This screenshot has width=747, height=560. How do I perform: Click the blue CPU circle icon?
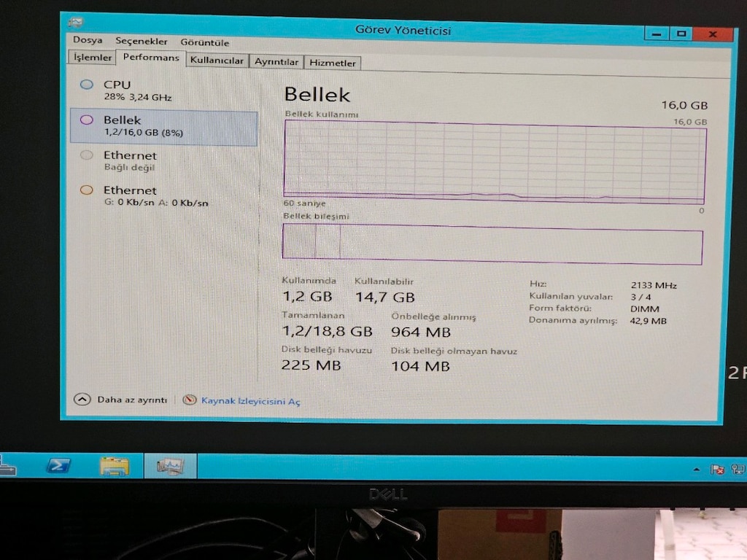click(86, 85)
